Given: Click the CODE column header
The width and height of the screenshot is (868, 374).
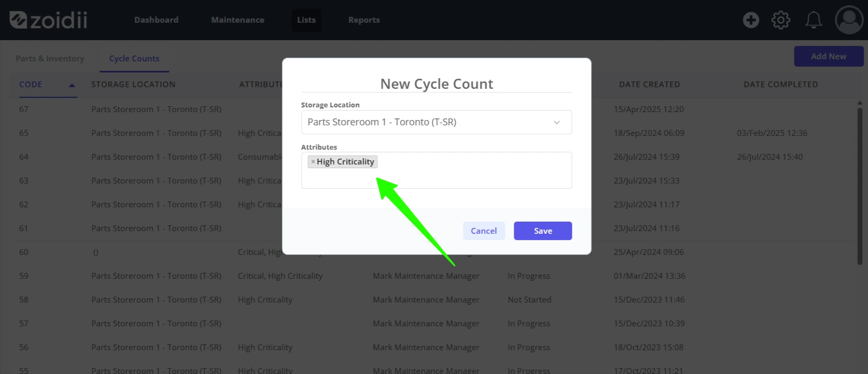Looking at the screenshot, I should pos(31,85).
